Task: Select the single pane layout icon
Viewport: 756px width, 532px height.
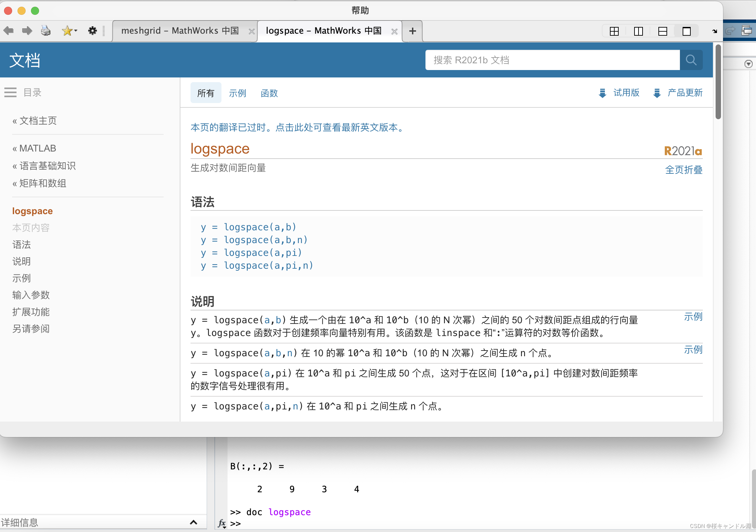Action: 687,31
